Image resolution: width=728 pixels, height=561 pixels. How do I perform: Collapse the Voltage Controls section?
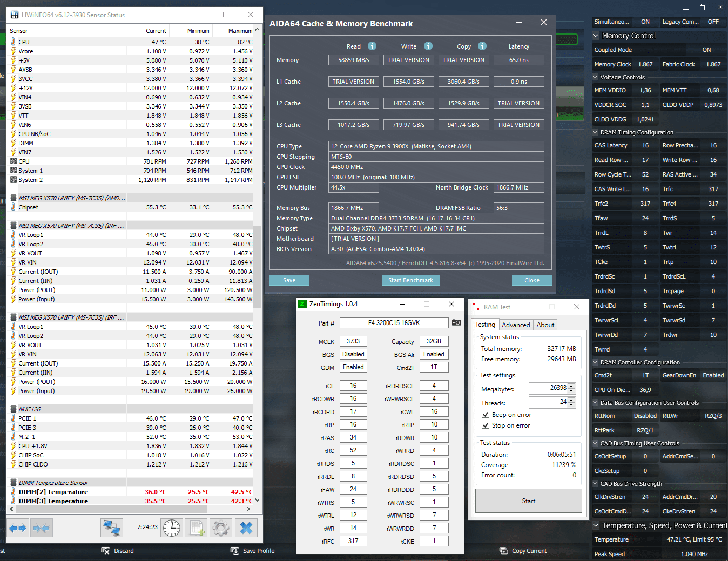(x=596, y=77)
